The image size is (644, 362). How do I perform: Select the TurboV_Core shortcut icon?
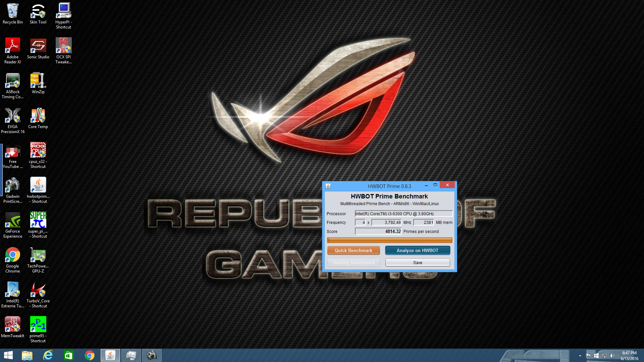point(38,295)
